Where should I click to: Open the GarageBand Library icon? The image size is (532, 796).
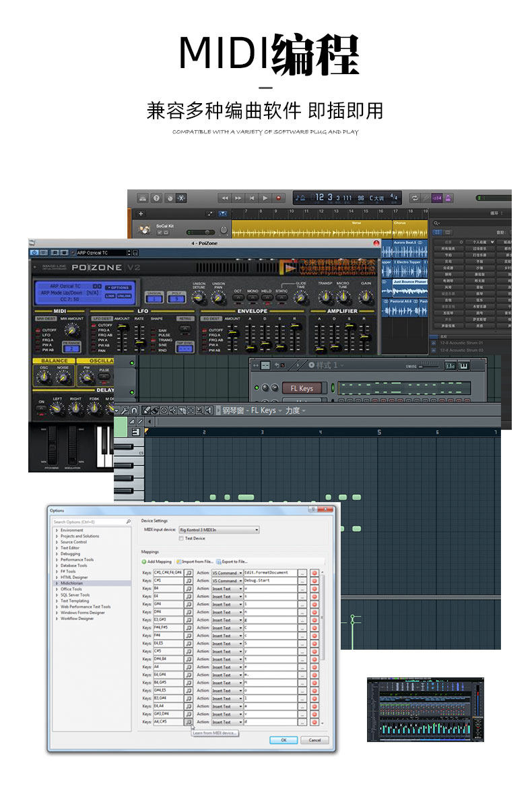click(143, 198)
